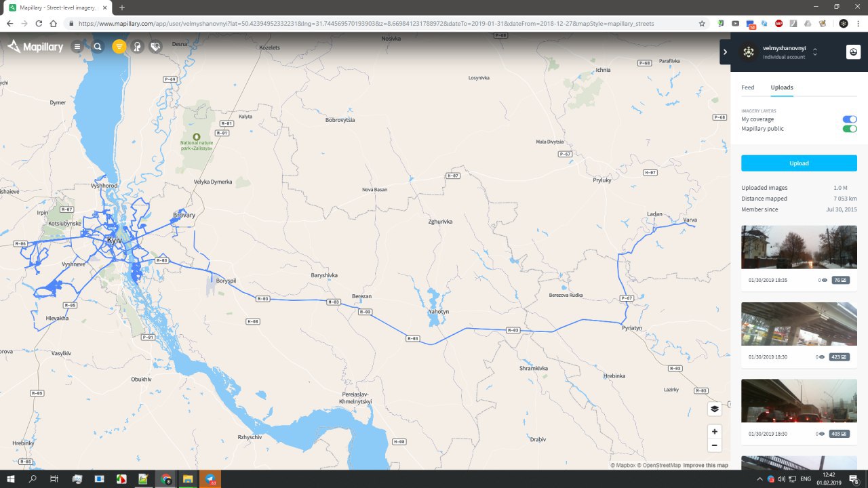Open File Explorer from the taskbar

188,479
